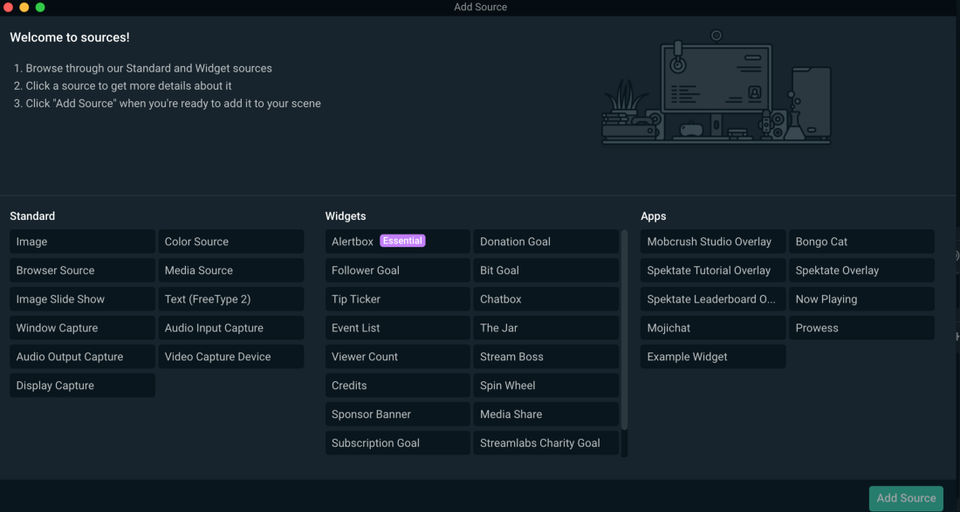
Task: Select Audio Input Capture
Action: click(x=231, y=328)
